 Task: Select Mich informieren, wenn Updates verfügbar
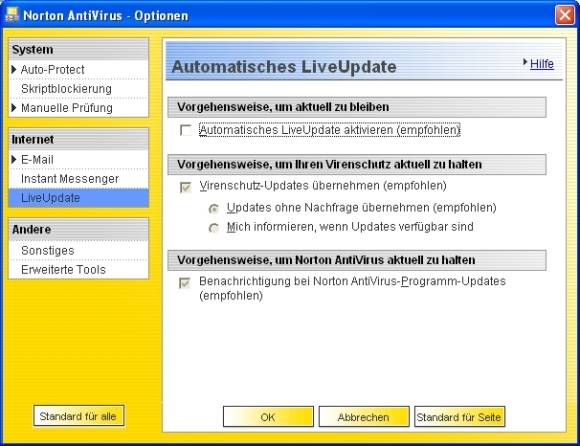pyautogui.click(x=214, y=228)
